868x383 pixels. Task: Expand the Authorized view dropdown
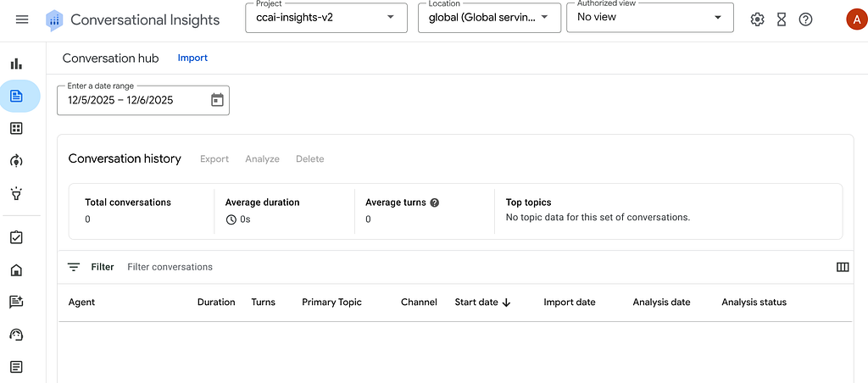[x=650, y=17]
